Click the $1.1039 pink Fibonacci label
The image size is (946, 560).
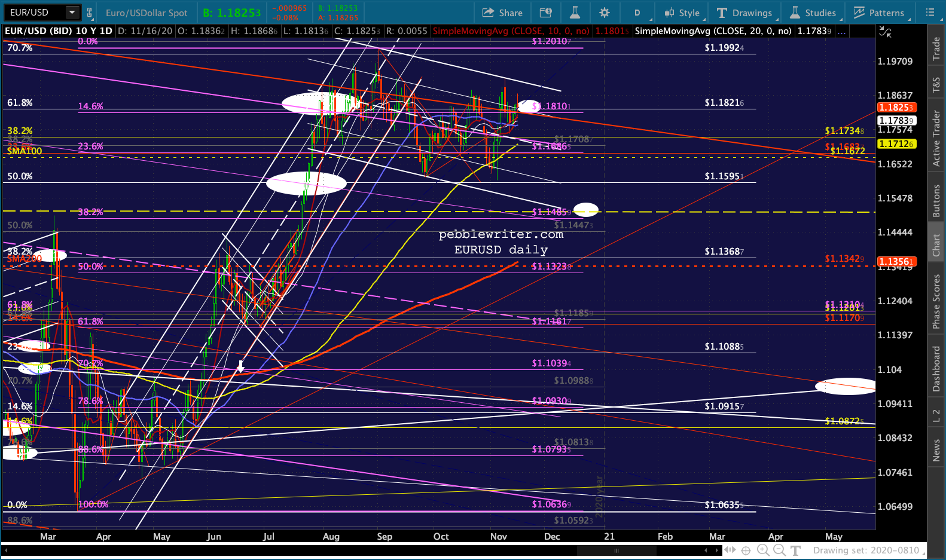[551, 363]
